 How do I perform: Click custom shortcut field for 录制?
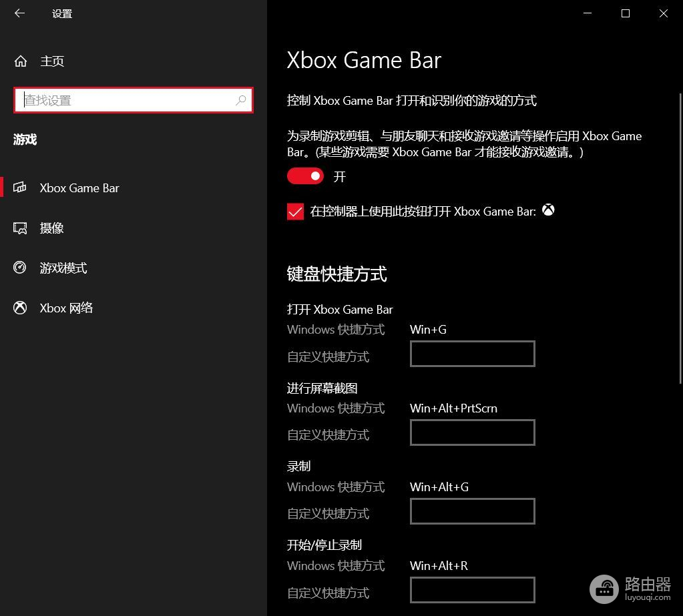(473, 511)
